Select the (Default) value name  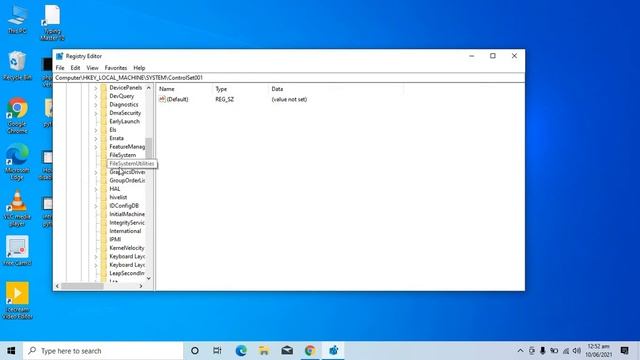click(x=178, y=99)
